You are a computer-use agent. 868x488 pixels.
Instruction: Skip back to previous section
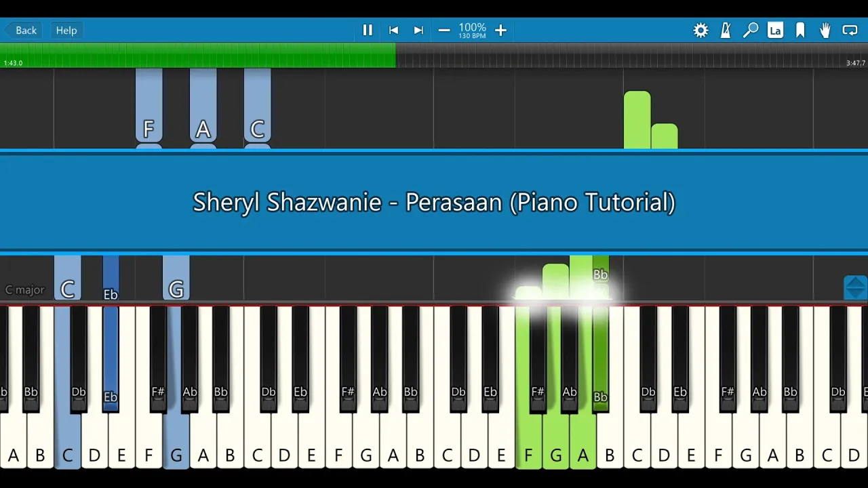[393, 30]
